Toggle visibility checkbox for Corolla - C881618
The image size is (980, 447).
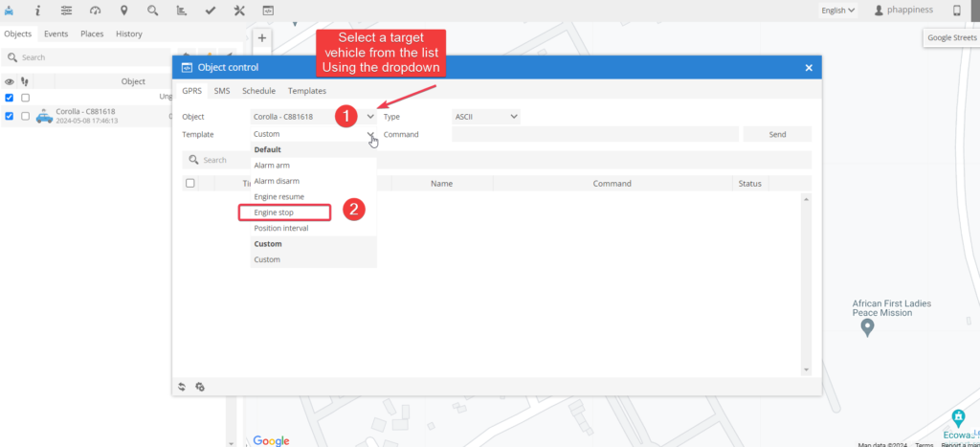pos(10,116)
